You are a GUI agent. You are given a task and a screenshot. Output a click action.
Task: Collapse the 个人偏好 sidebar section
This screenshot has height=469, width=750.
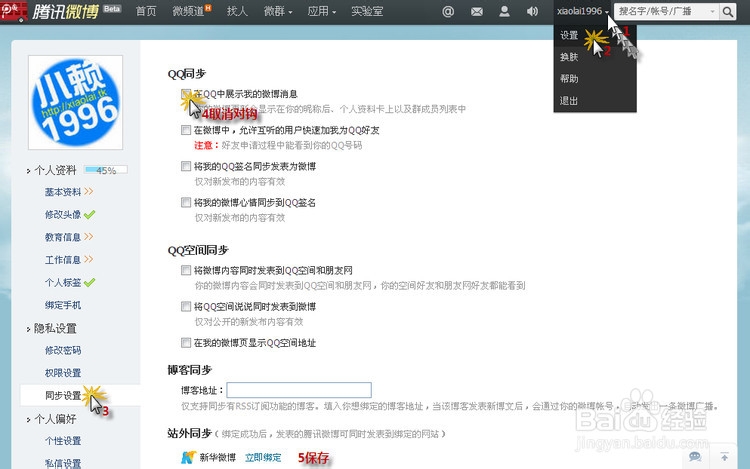coord(52,419)
